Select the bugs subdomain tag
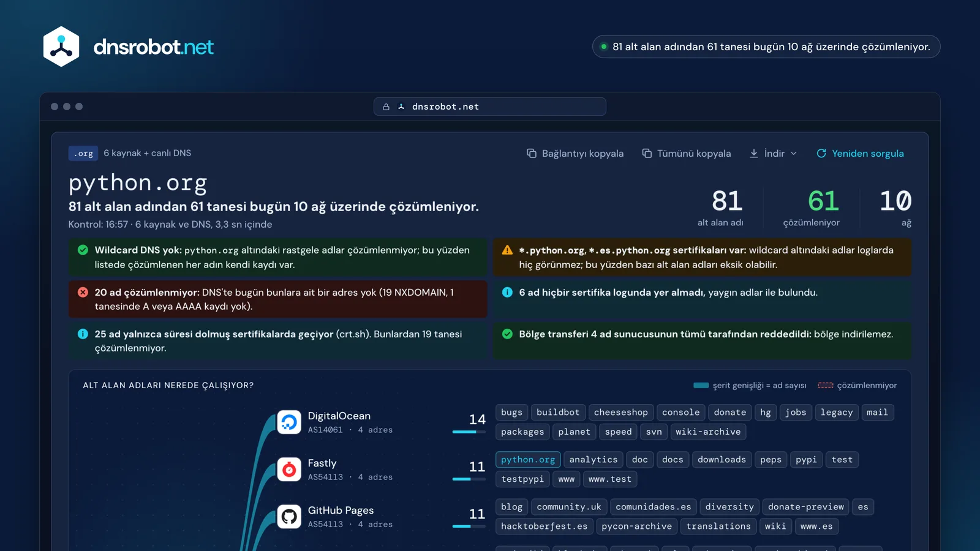980x551 pixels. [x=511, y=413]
